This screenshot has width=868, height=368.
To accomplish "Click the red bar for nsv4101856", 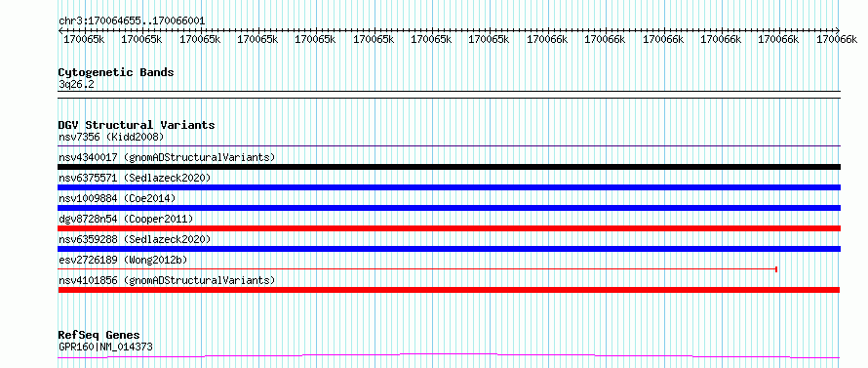I will coord(449,290).
